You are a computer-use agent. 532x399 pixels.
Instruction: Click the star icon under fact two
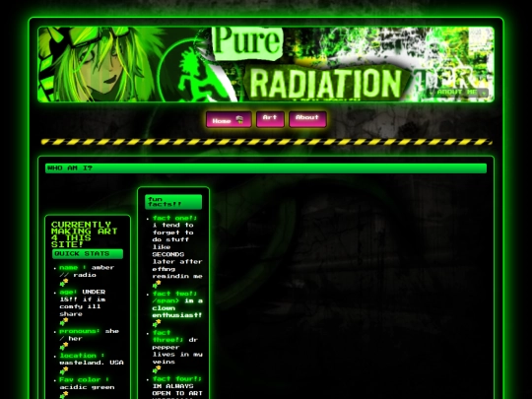point(157,323)
